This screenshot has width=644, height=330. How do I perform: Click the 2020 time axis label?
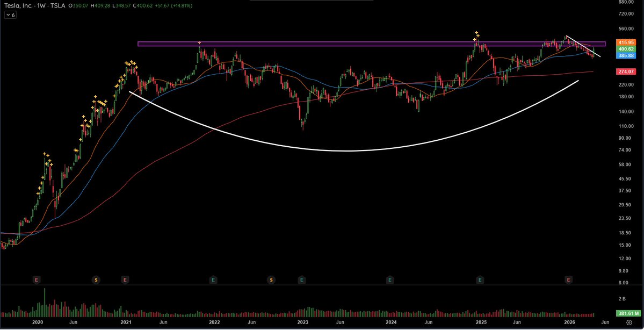(38, 322)
